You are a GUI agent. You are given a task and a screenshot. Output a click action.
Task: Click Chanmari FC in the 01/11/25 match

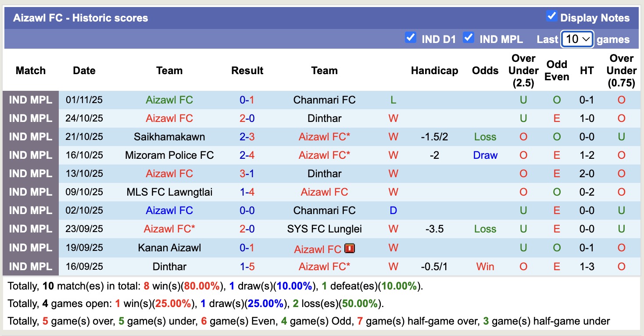pyautogui.click(x=324, y=100)
